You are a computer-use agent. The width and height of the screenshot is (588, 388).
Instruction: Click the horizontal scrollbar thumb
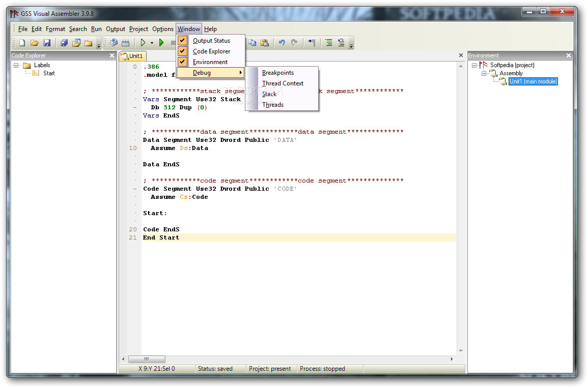147,359
